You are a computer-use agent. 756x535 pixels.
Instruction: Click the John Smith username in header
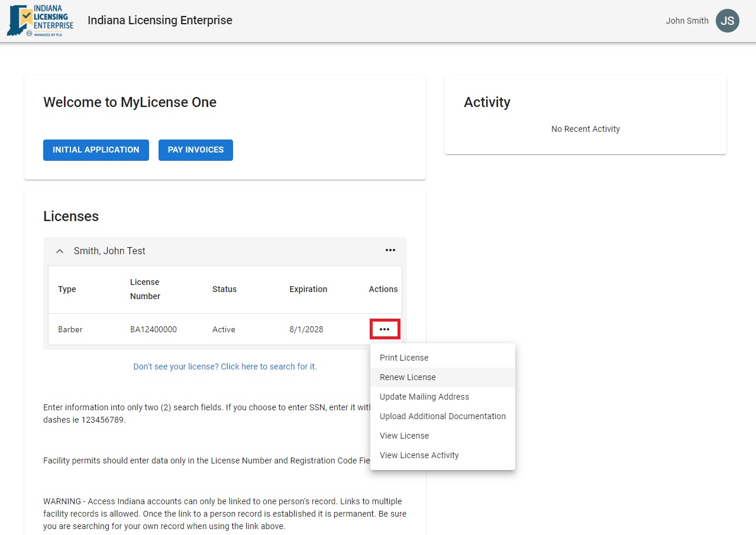click(687, 21)
